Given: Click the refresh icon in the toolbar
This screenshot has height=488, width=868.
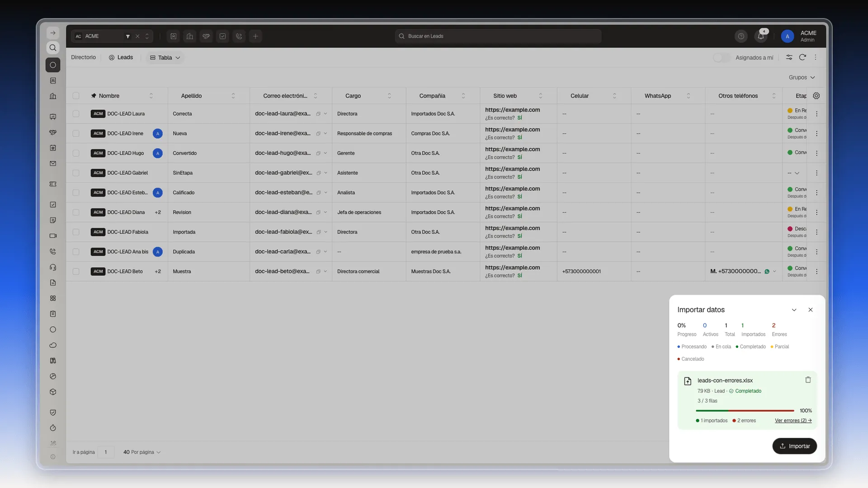Looking at the screenshot, I should (x=802, y=57).
